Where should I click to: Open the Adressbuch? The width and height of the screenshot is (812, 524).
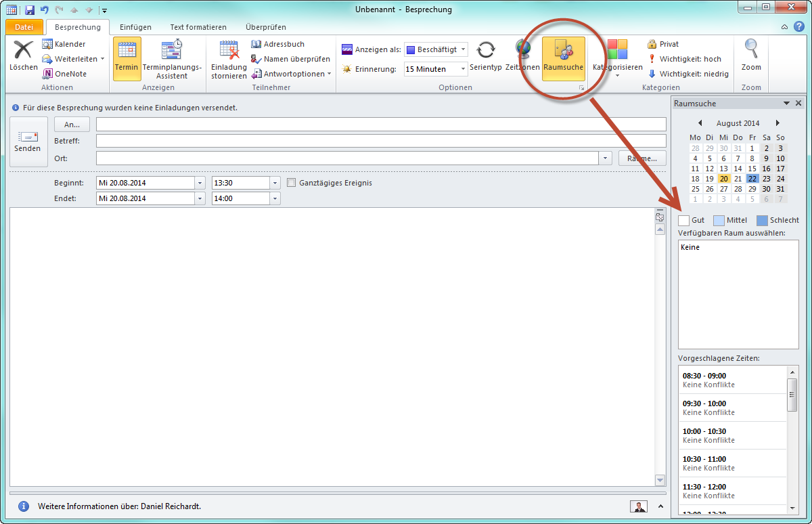[x=278, y=44]
